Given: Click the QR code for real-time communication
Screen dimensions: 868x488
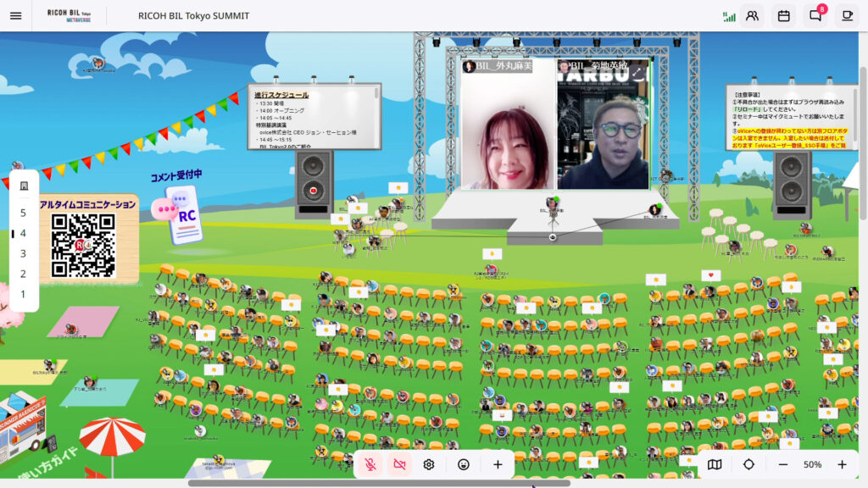Looking at the screenshot, I should (83, 246).
